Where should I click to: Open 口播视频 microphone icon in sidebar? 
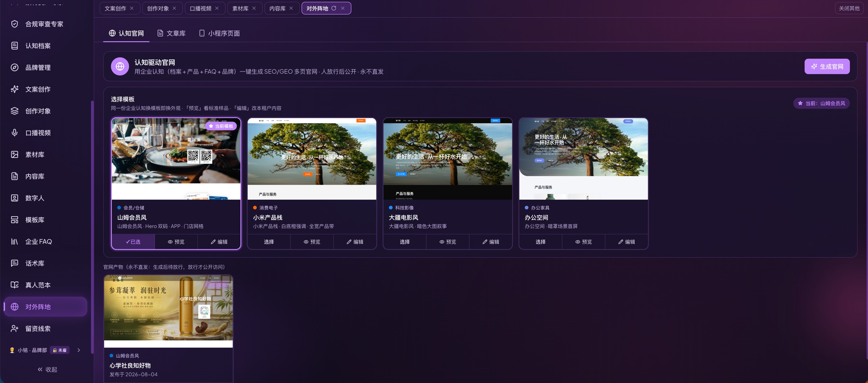[14, 132]
